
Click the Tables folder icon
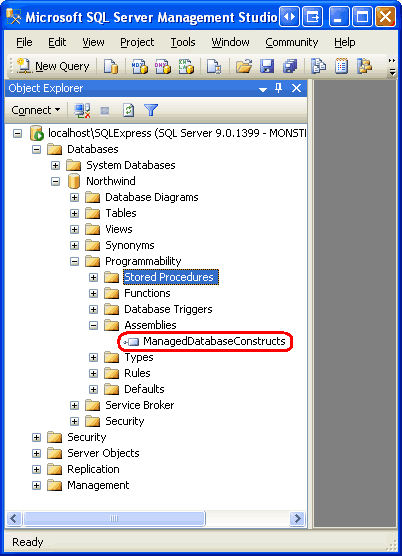coord(93,213)
